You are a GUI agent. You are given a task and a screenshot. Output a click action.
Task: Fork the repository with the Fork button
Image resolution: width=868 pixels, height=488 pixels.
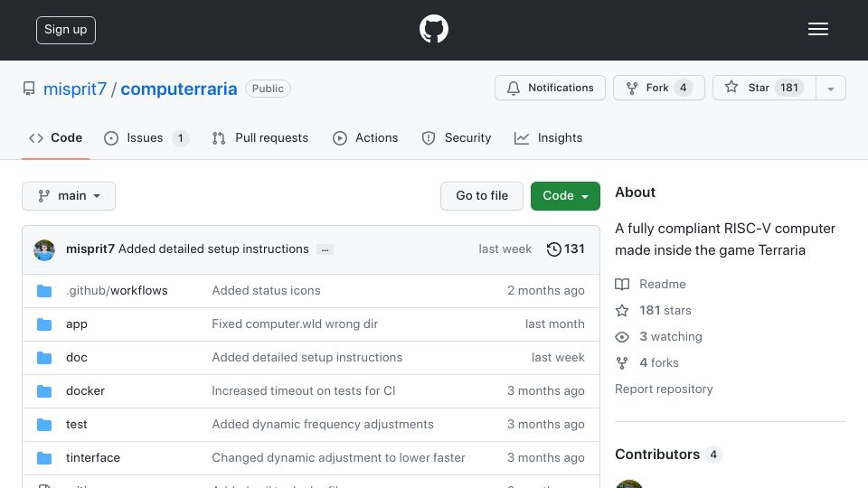tap(659, 88)
